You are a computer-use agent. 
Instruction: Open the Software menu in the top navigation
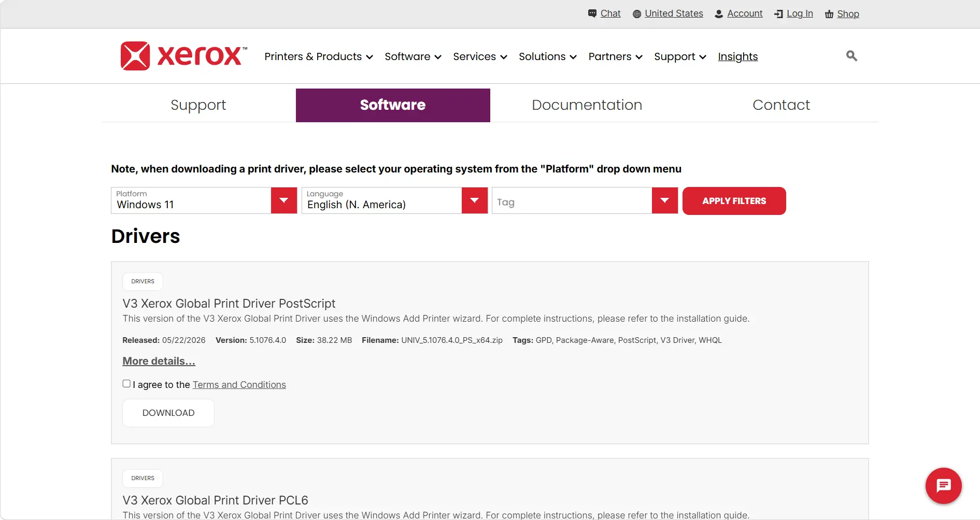[413, 56]
